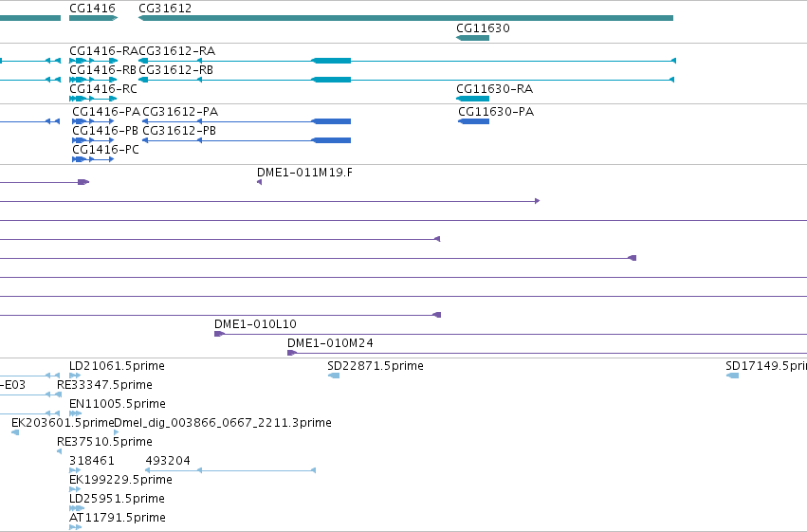The width and height of the screenshot is (807, 532).
Task: Open the feature labeled 318461
Action: pos(92,461)
